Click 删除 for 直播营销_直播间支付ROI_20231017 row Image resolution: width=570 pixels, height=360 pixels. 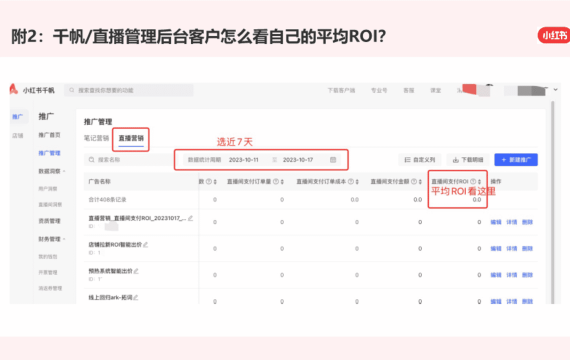[x=527, y=222]
